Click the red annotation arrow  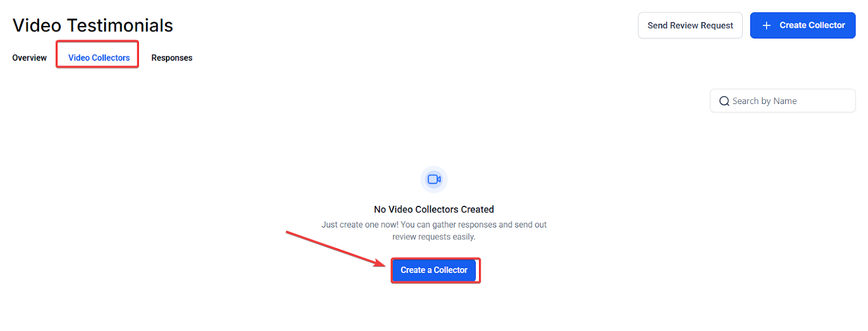click(336, 249)
